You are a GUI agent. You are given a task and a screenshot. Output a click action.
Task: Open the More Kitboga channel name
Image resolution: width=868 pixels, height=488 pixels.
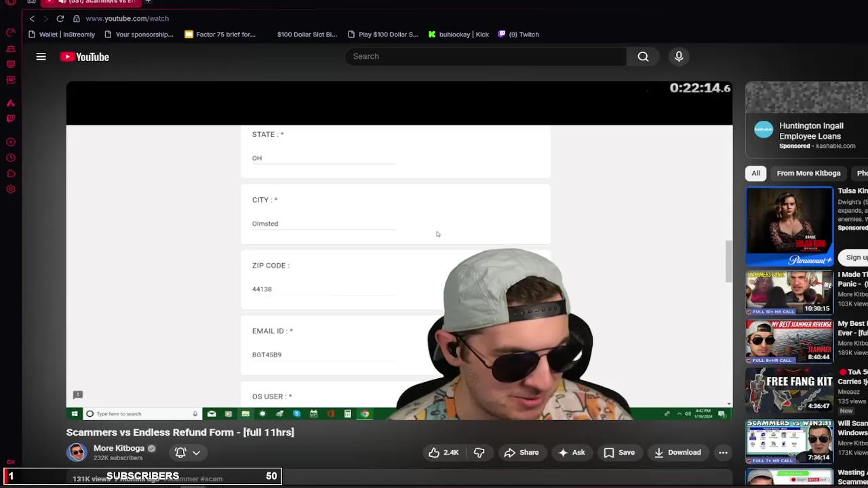tap(119, 448)
